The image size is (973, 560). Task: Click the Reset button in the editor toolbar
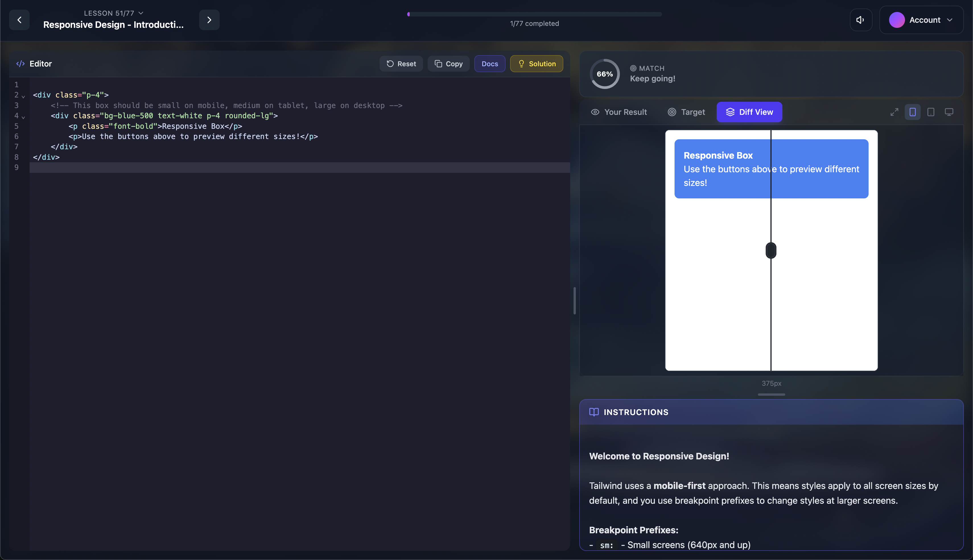401,63
